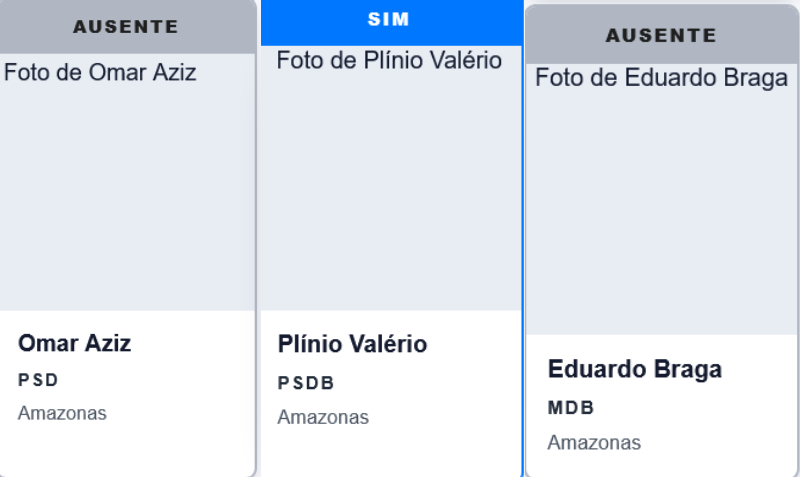
Task: Open the Eduardo Braga name link
Action: [x=634, y=369]
